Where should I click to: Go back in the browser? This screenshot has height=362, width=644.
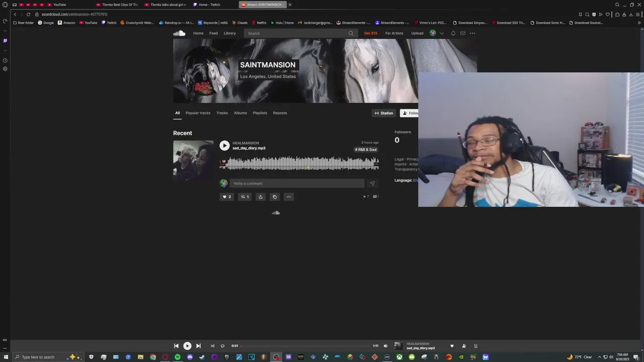(15, 14)
